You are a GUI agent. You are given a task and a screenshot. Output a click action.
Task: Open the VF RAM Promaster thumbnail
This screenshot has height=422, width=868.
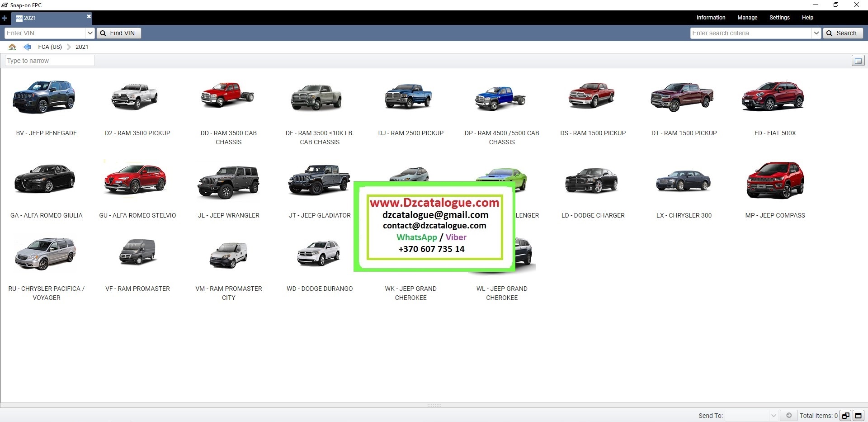pos(137,251)
